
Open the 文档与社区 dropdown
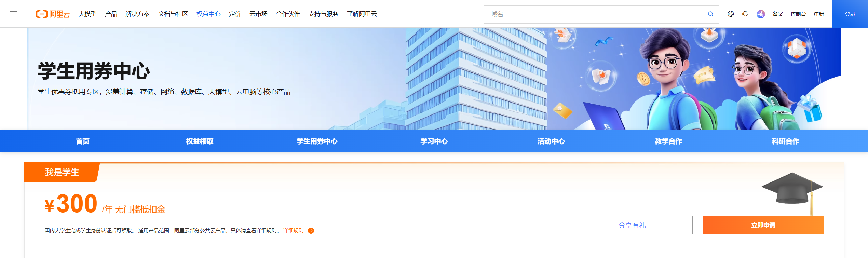pyautogui.click(x=173, y=14)
